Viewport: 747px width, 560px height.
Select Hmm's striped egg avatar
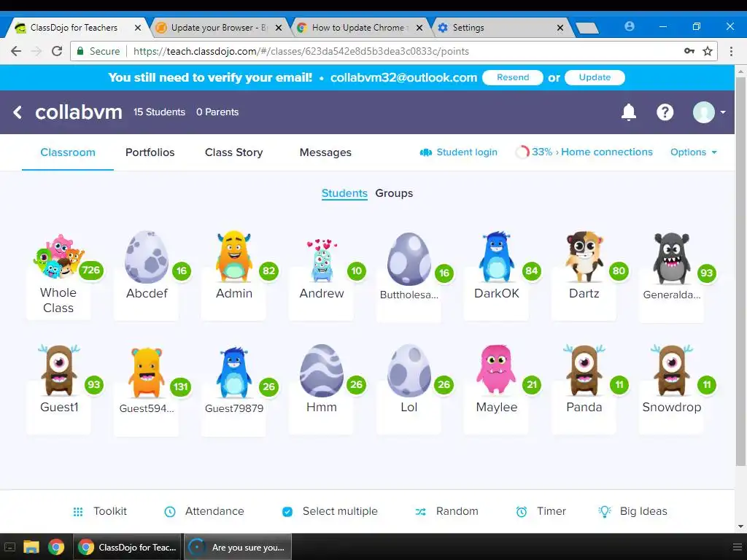click(x=322, y=370)
